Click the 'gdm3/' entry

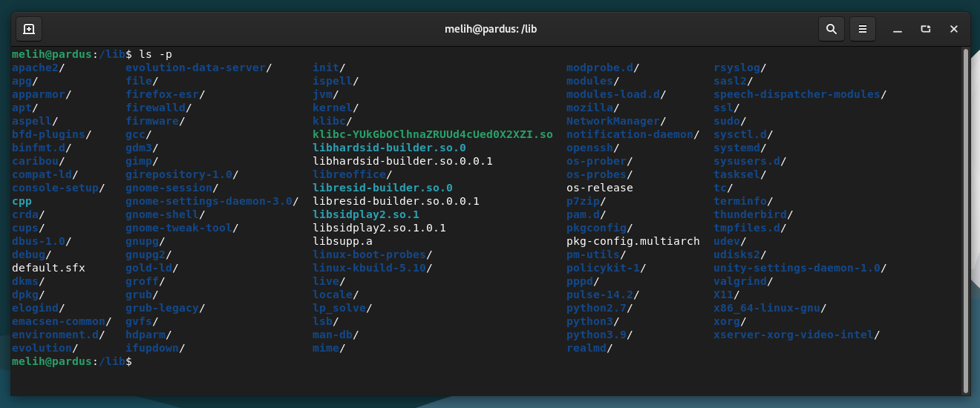coord(142,148)
